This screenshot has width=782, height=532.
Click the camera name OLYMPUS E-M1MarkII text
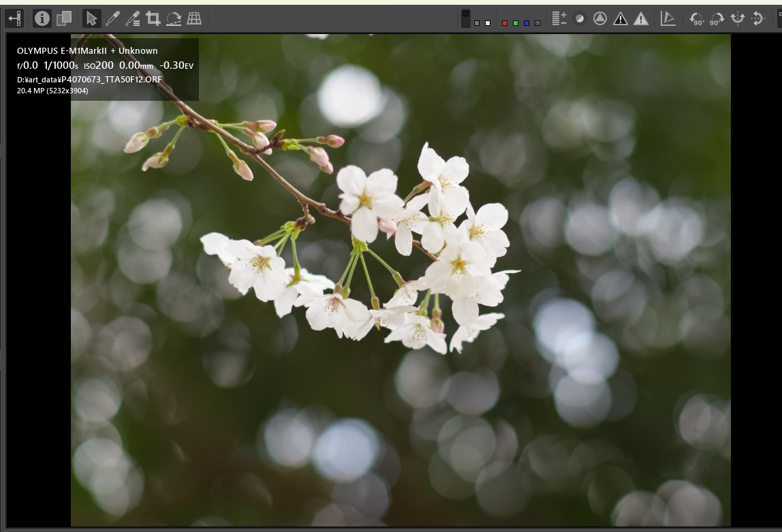61,51
